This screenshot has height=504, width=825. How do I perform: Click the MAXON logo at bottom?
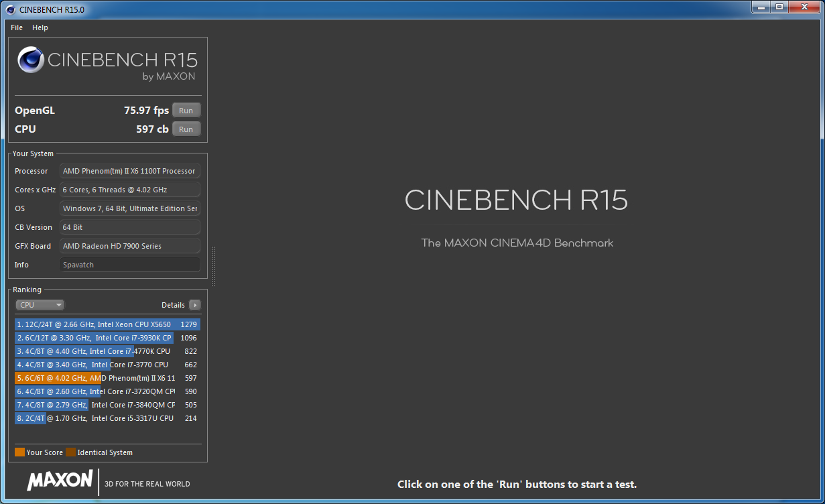60,480
